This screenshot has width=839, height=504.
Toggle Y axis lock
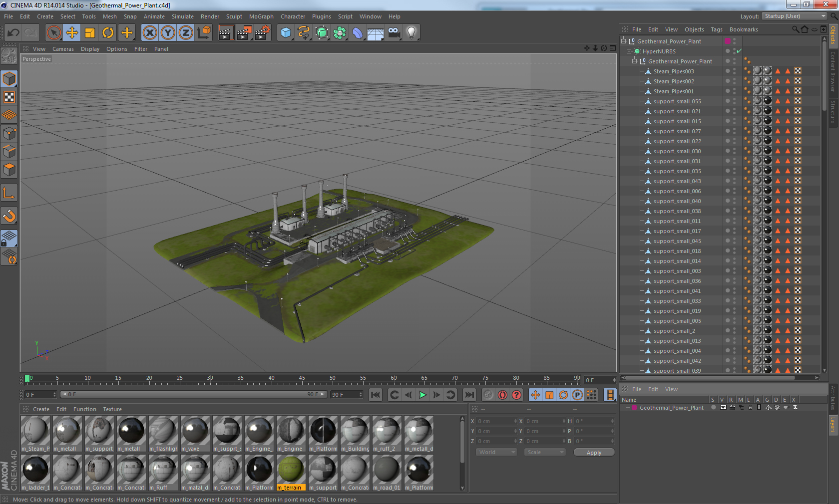168,33
